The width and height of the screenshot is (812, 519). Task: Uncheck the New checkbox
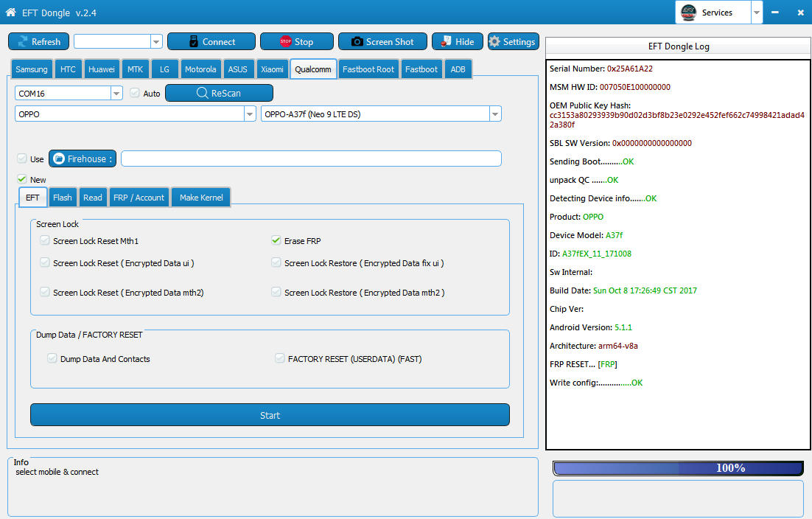pos(22,179)
